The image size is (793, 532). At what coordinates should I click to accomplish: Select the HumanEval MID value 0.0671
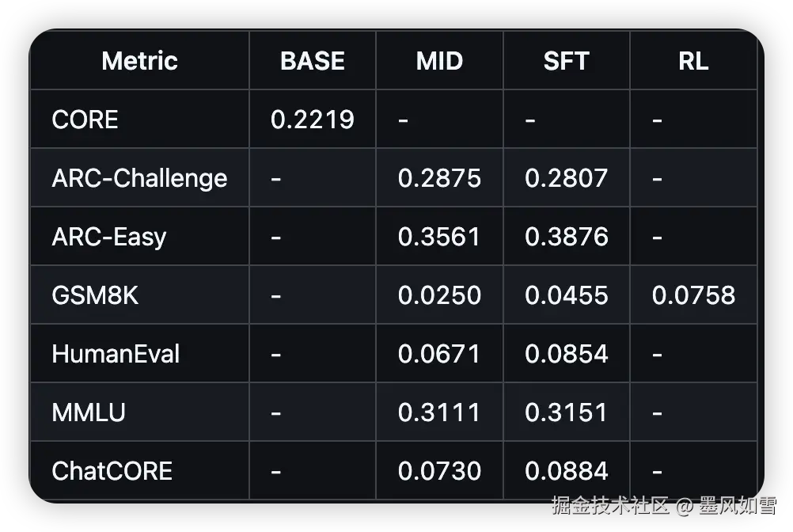pyautogui.click(x=439, y=354)
